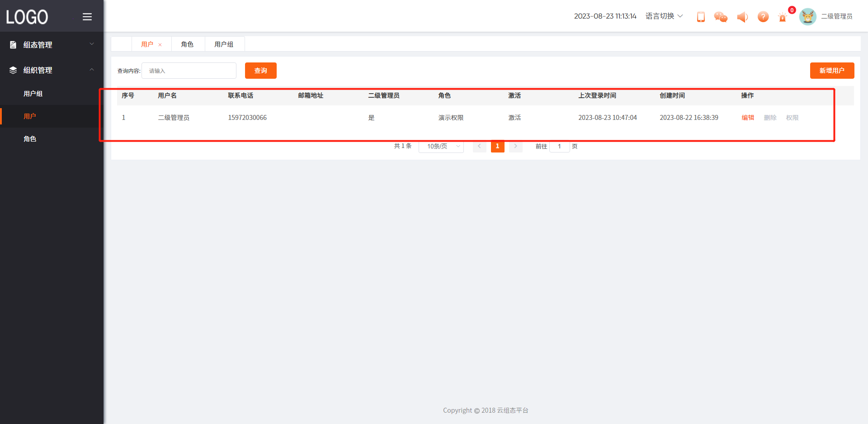Click the 新增用户 button

831,71
